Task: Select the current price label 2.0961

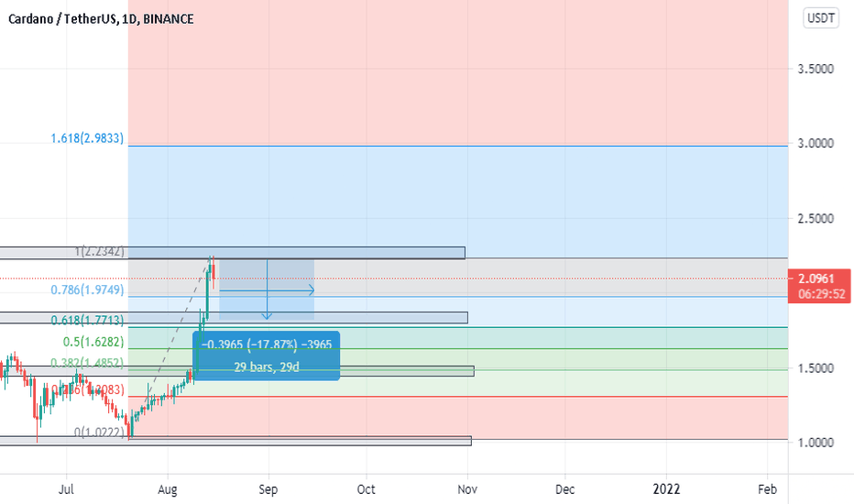Action: [x=816, y=279]
